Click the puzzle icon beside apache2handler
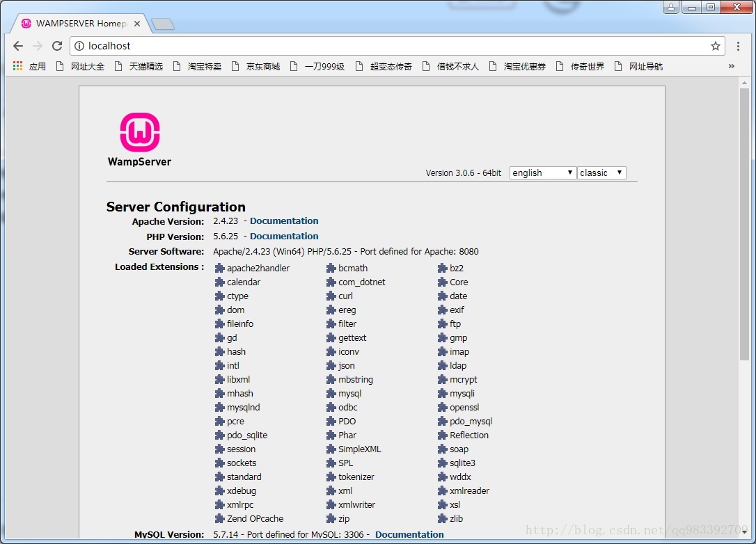 click(219, 268)
